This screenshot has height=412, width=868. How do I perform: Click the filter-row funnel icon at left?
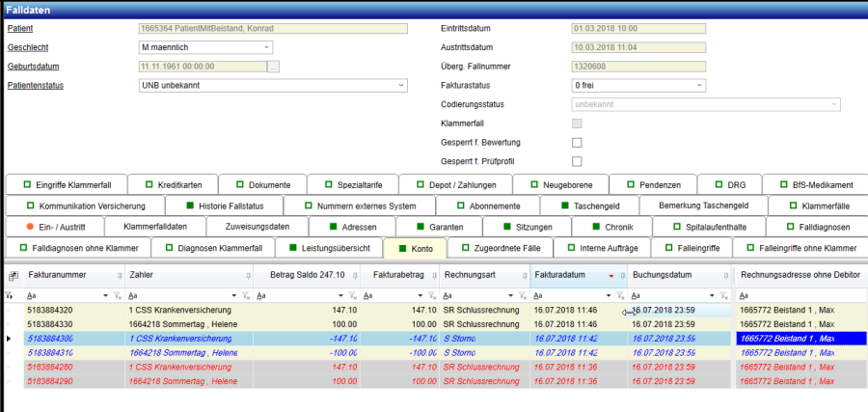click(9, 295)
